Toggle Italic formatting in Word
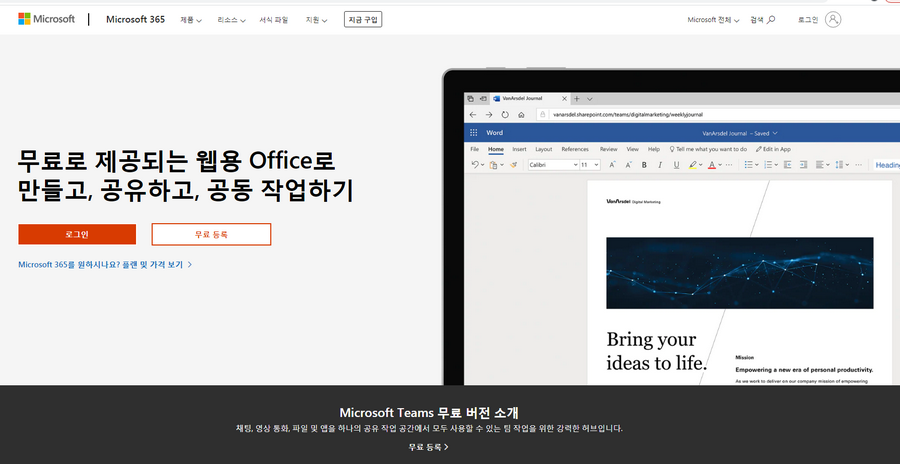 [660, 165]
